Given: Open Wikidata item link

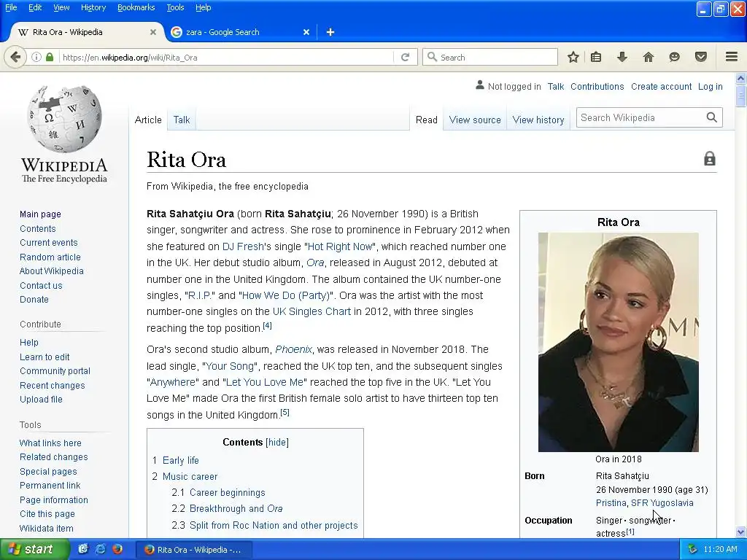Looking at the screenshot, I should click(x=46, y=529).
